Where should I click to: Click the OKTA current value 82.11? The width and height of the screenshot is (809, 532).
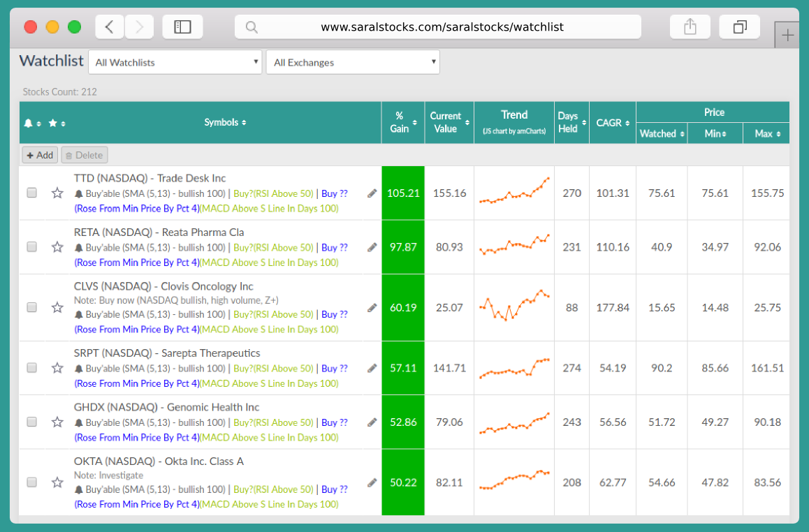tap(449, 482)
